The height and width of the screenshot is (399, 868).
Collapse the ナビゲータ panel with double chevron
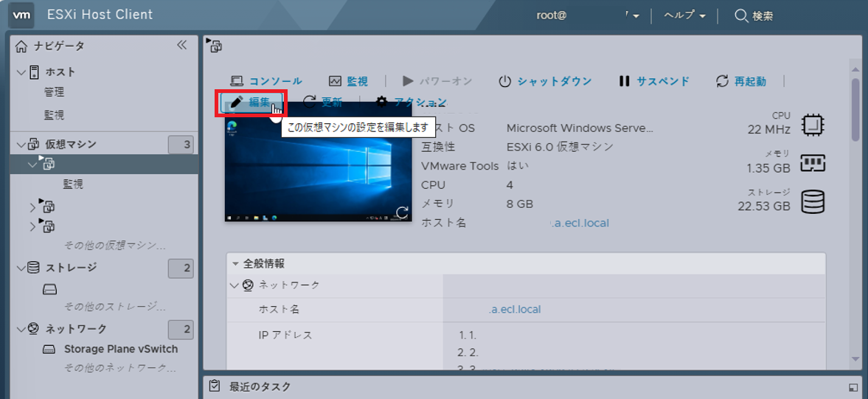tap(181, 46)
